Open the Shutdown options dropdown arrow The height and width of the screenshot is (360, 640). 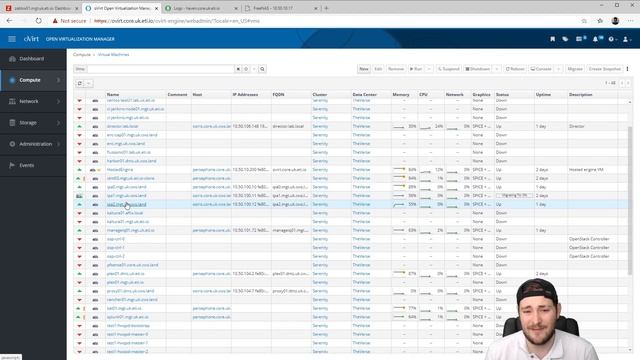pos(497,69)
